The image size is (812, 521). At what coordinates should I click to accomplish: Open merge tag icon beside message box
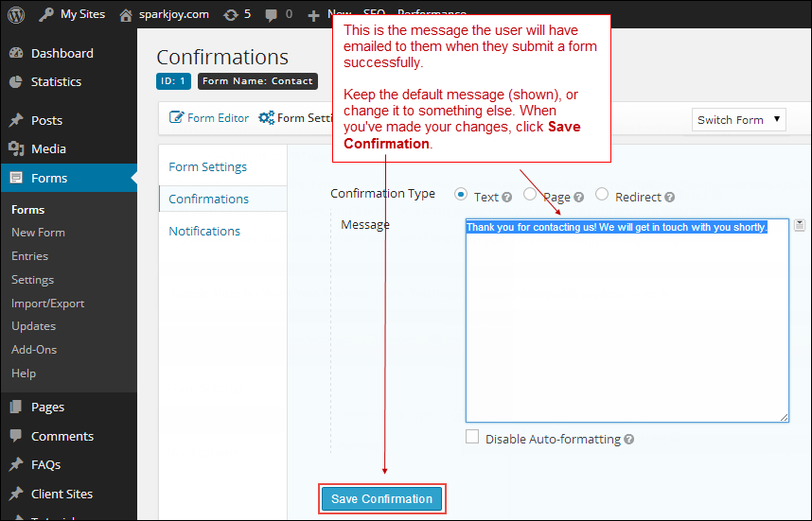tap(800, 224)
